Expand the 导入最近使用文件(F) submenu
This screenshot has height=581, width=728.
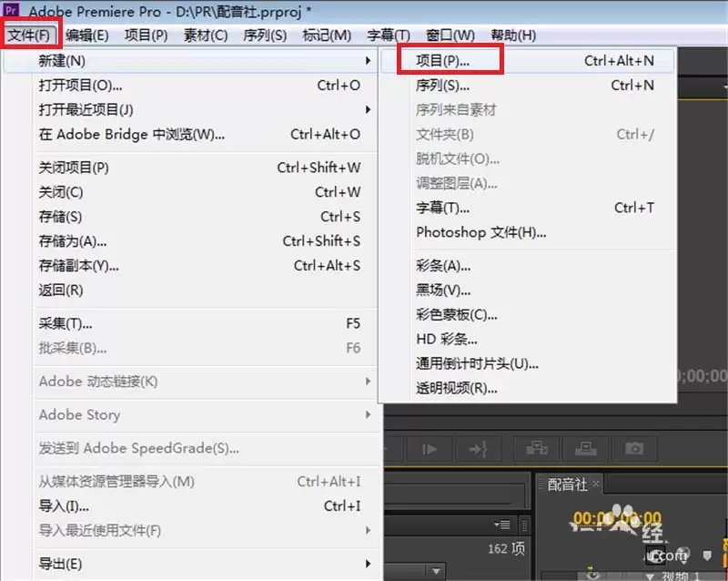tap(369, 530)
